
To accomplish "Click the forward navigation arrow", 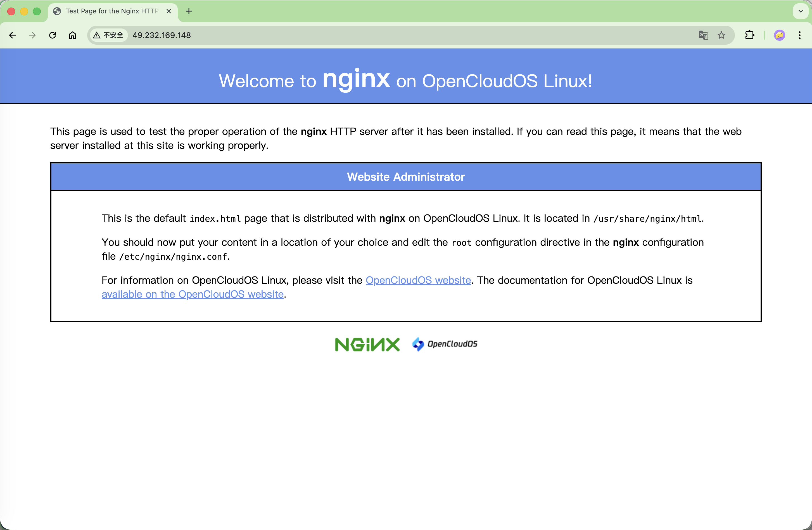I will pyautogui.click(x=32, y=35).
